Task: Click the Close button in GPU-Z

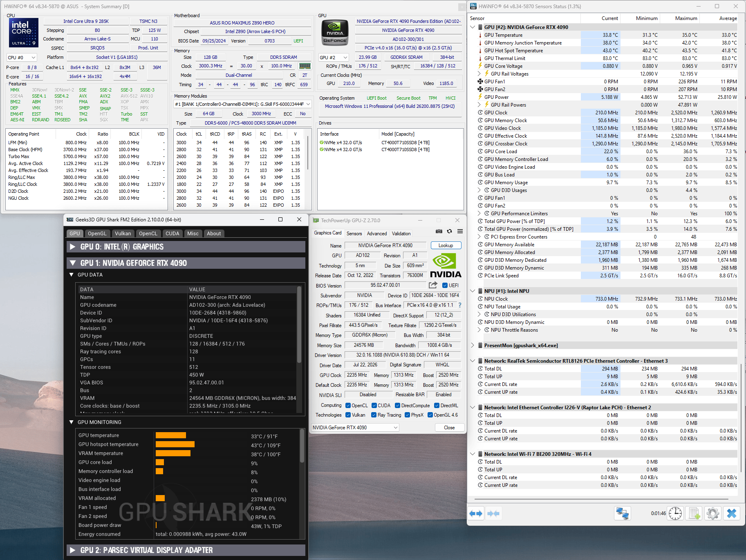Action: (x=449, y=428)
